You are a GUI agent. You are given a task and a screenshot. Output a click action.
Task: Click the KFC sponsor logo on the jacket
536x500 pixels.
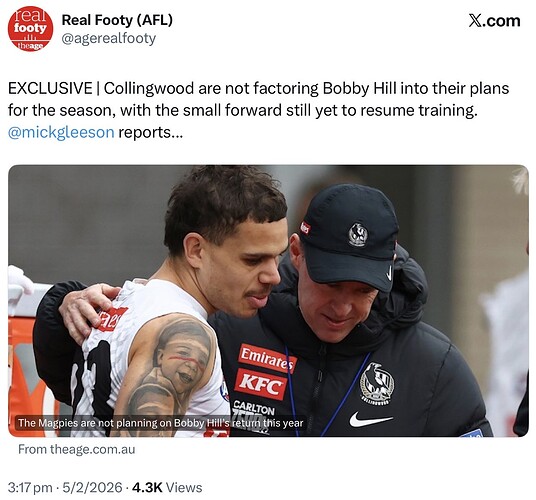[261, 385]
